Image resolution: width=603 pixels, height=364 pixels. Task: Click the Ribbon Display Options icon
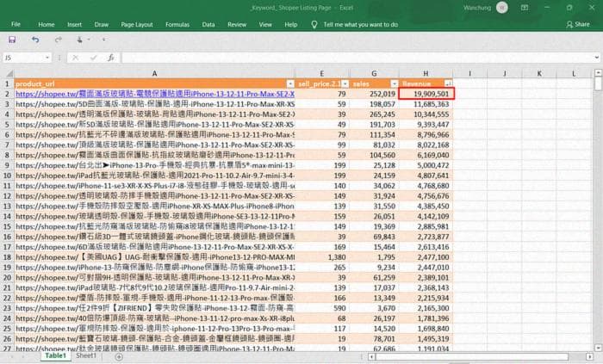(525, 8)
